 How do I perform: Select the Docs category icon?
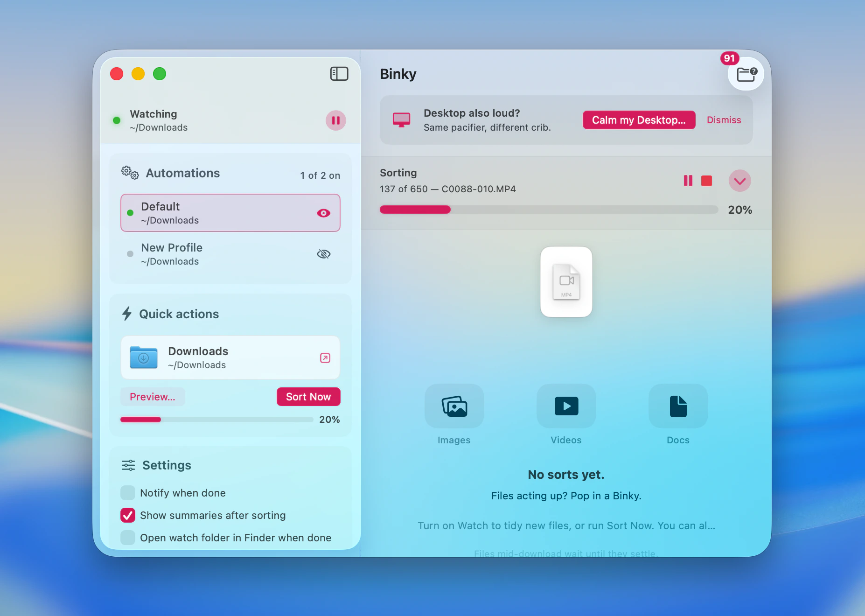[x=678, y=406]
